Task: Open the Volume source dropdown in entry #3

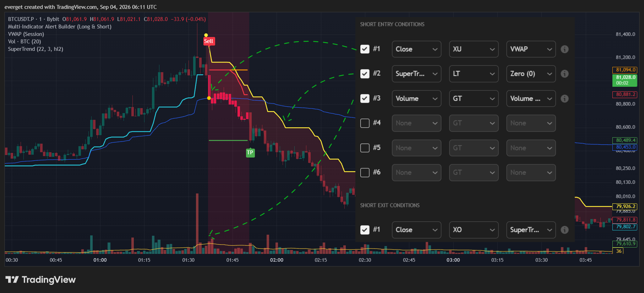Action: [x=416, y=98]
